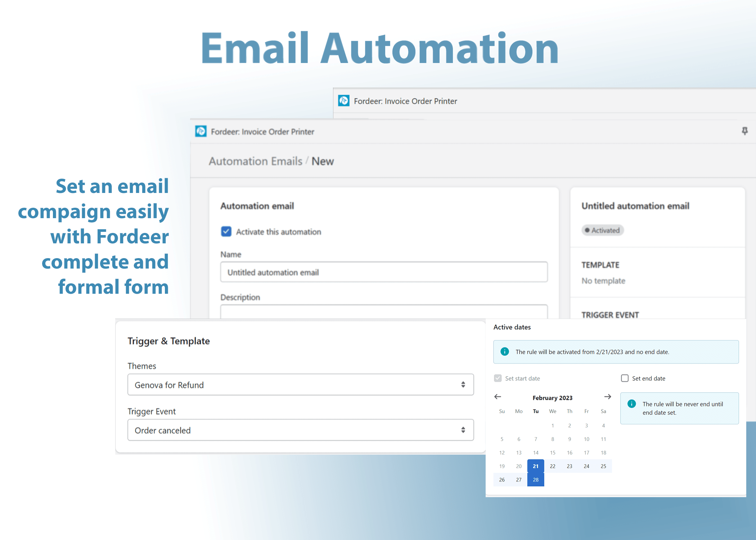756x540 pixels.
Task: Click the Fordeer: Invoice Order Printer title in back window
Action: coord(405,101)
